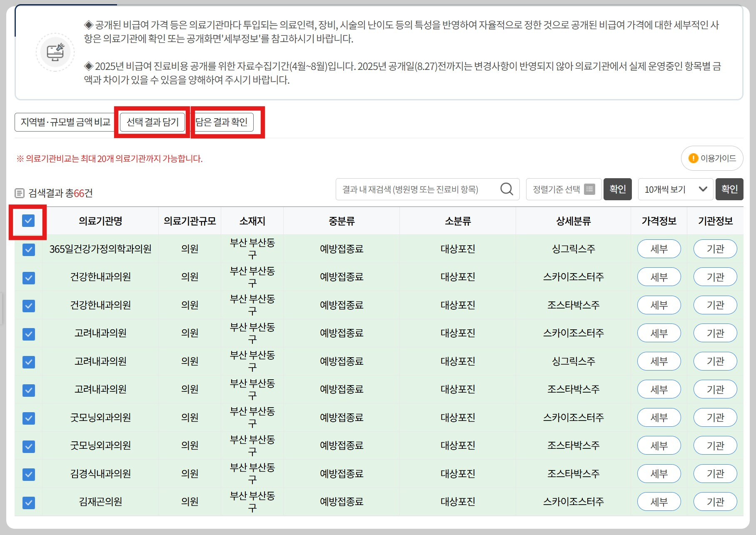The width and height of the screenshot is (756, 535).
Task: Click the document icon beside 검색결과 총66건
Action: (x=19, y=192)
